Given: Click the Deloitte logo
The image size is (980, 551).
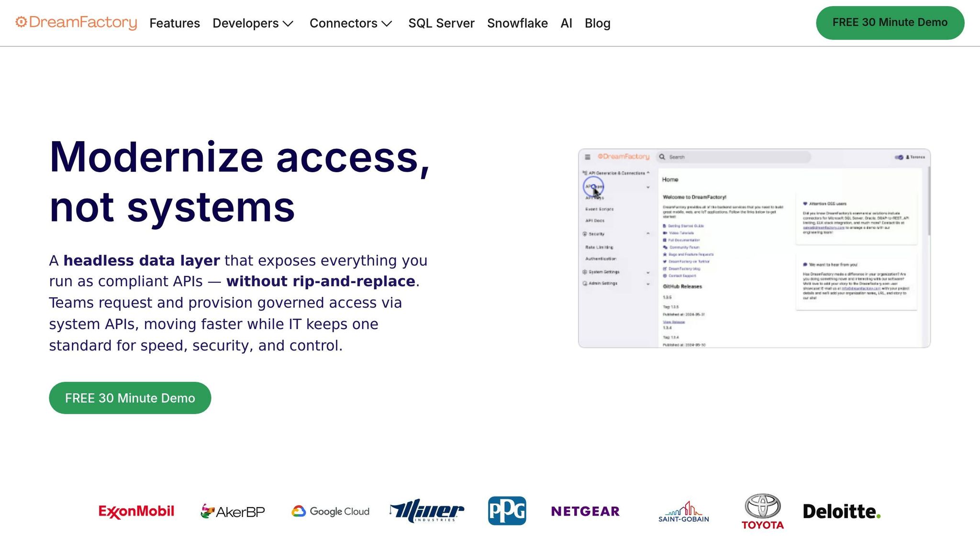Looking at the screenshot, I should (841, 511).
